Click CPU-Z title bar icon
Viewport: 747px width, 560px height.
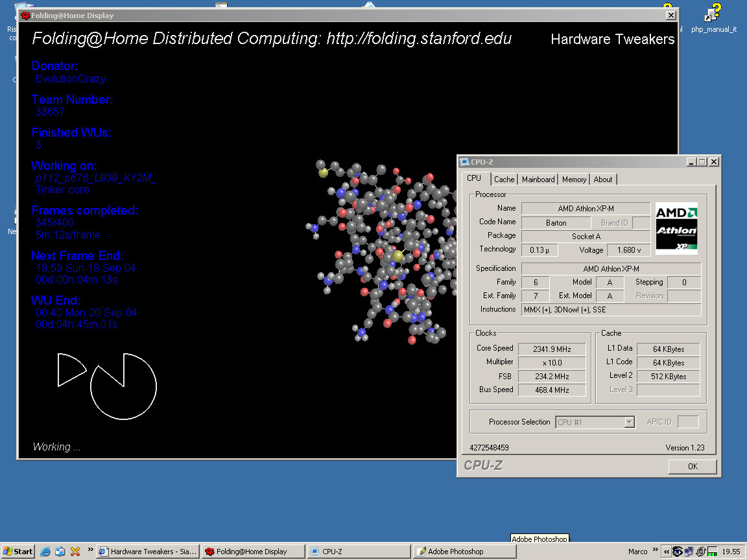464,162
